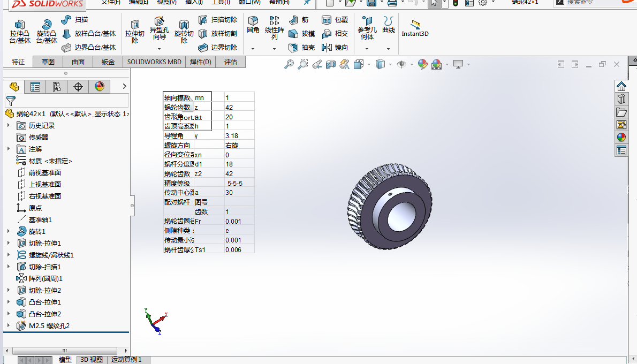
Task: Open the PropertyManager tab in the left panel
Action: click(x=35, y=87)
